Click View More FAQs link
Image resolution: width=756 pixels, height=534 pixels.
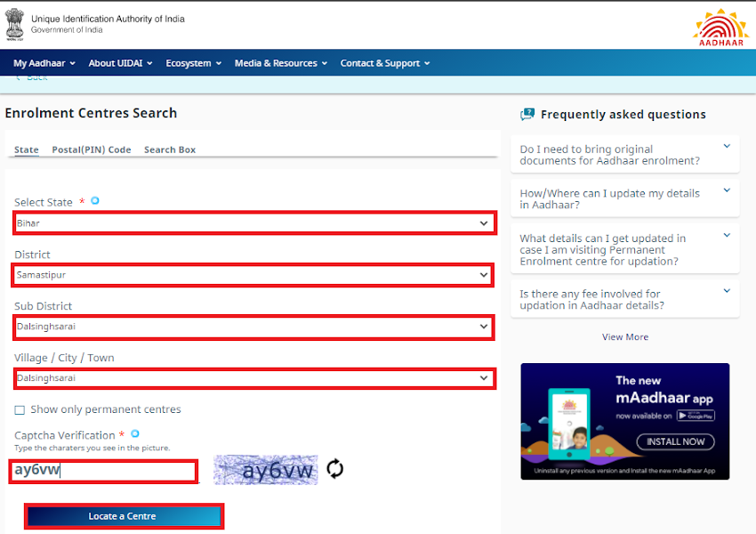(x=625, y=336)
